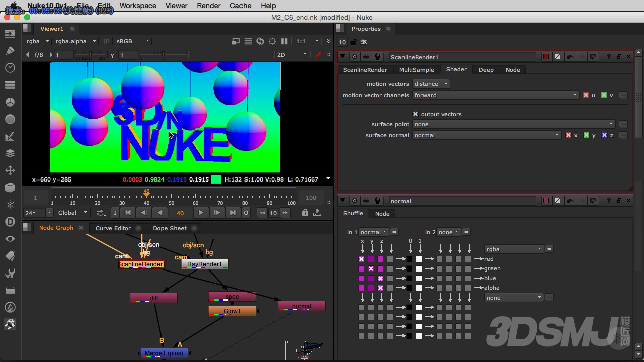Open the rgba.alpha channel dropdown
The image size is (644, 362).
point(75,41)
